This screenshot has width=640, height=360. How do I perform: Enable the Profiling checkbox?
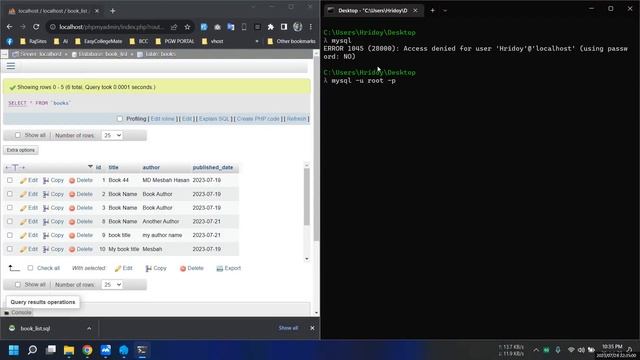tap(120, 119)
